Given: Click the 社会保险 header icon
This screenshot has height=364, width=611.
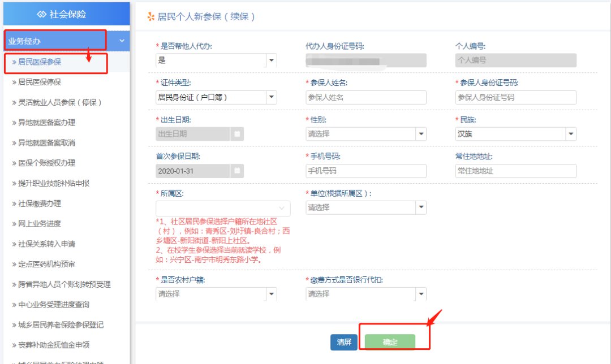Looking at the screenshot, I should 41,14.
